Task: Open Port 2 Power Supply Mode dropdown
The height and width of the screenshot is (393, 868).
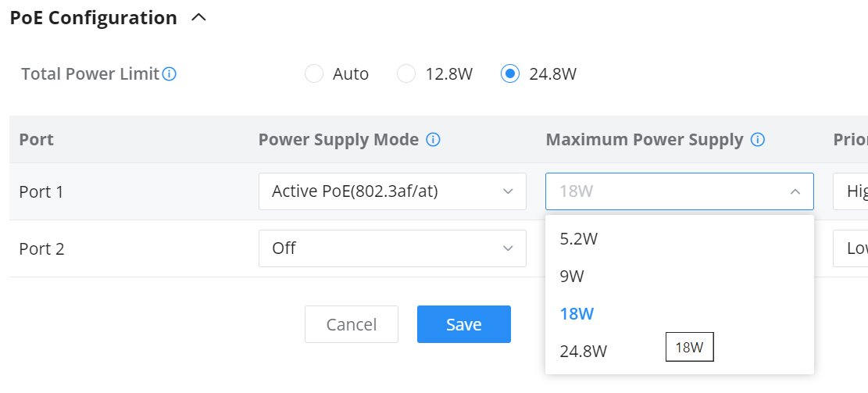Action: click(392, 248)
